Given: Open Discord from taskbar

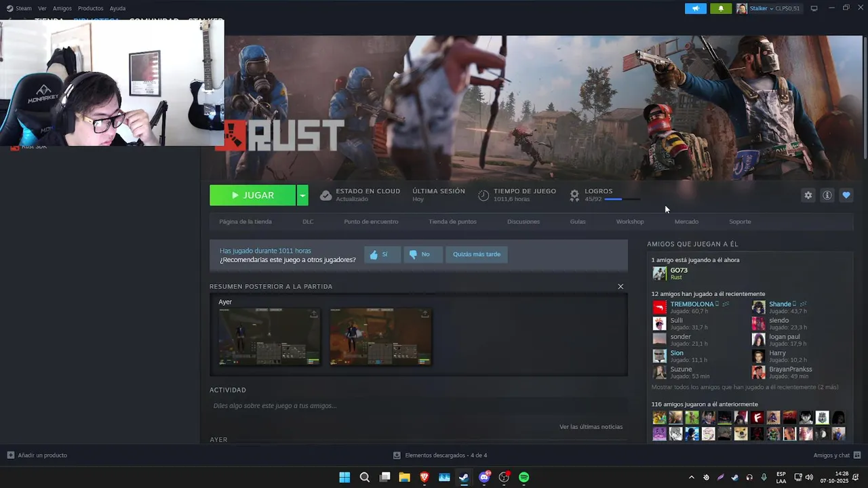Looking at the screenshot, I should (x=484, y=477).
